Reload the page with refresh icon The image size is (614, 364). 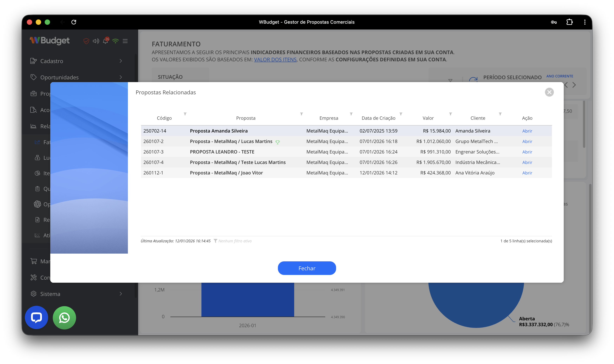point(74,22)
